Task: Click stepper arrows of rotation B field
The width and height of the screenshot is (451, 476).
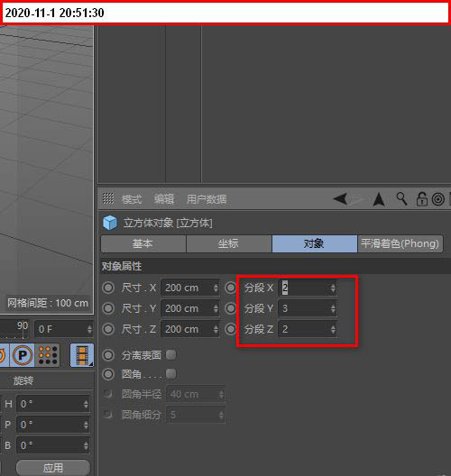Action: (86, 445)
